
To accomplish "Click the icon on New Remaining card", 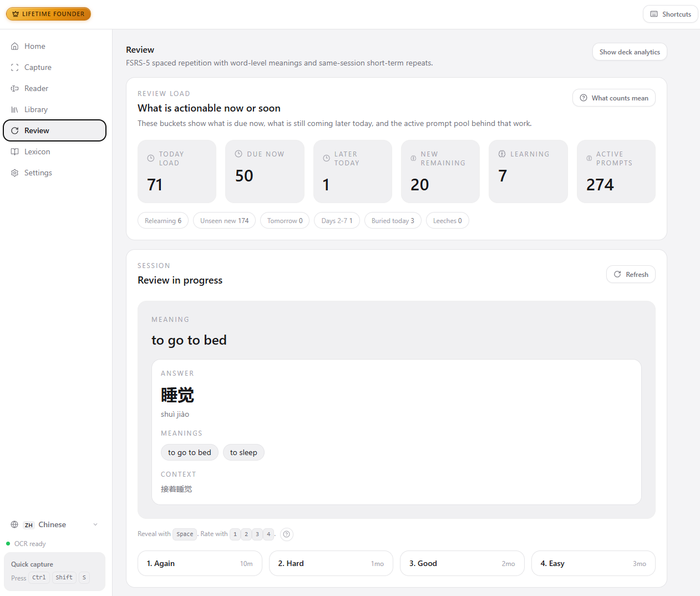I will [x=413, y=158].
